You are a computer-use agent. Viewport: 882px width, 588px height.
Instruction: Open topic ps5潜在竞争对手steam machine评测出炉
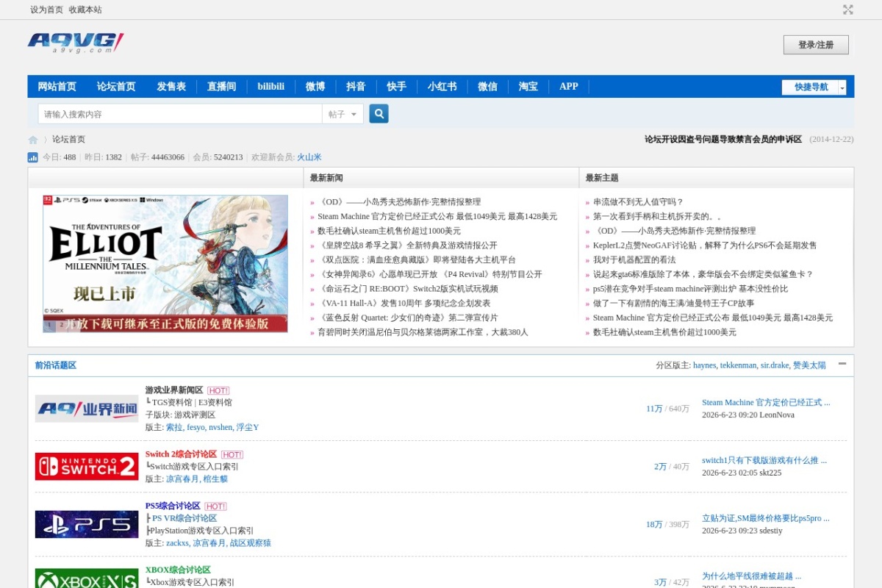click(690, 289)
